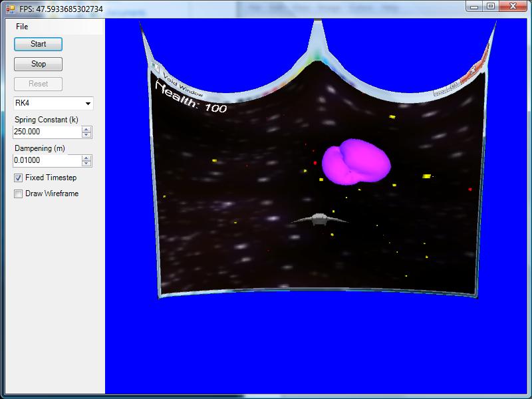This screenshot has height=399, width=532.
Task: Open the File menu
Action: tap(22, 27)
